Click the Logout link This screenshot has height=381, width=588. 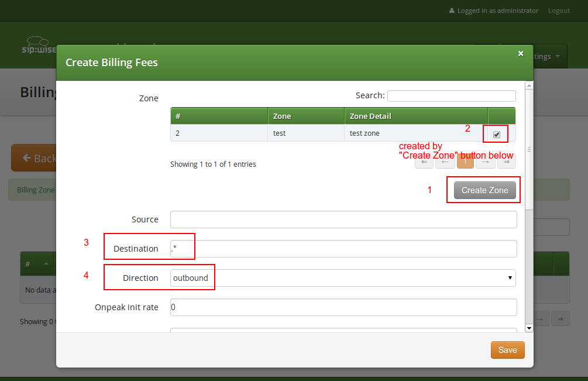click(558, 10)
